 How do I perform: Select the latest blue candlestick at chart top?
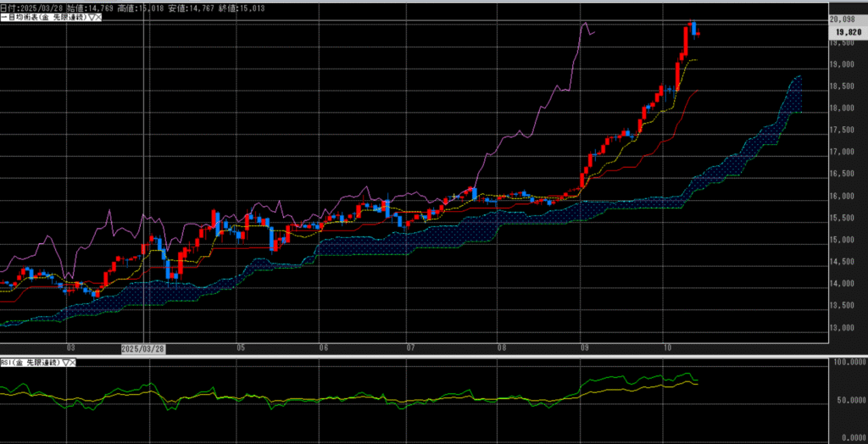tap(694, 29)
